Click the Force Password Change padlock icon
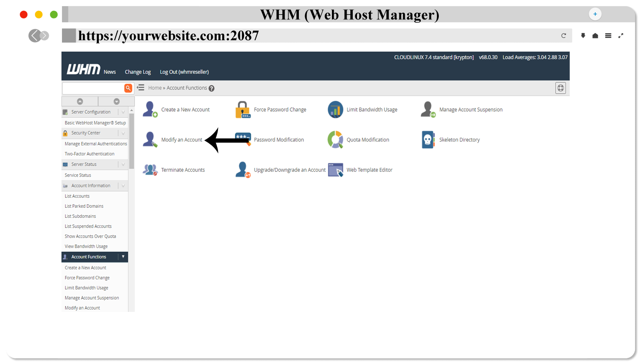This screenshot has width=644, height=364. [243, 109]
